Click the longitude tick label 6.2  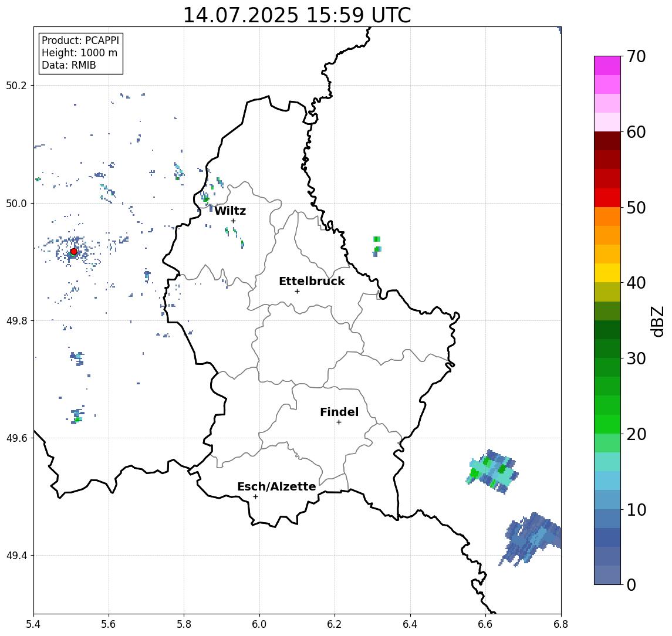coord(335,624)
